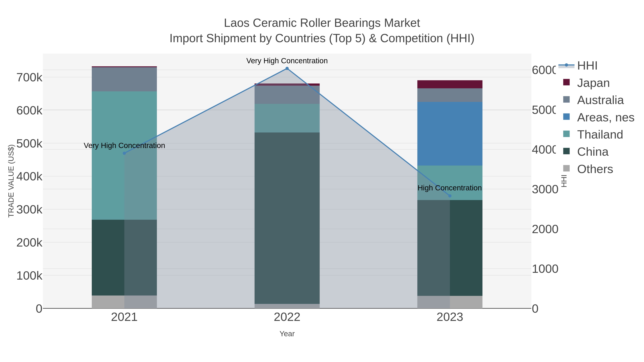This screenshot has width=644, height=362.
Task: Click the 2021 x-axis label
Action: (x=124, y=317)
